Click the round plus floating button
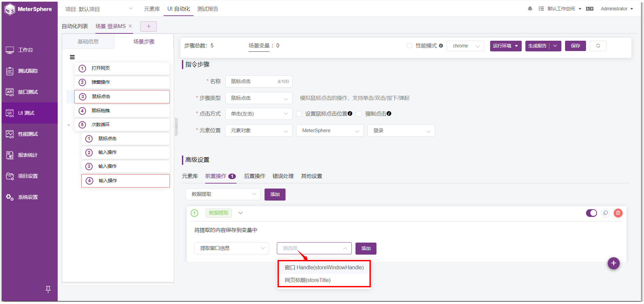 [613, 263]
